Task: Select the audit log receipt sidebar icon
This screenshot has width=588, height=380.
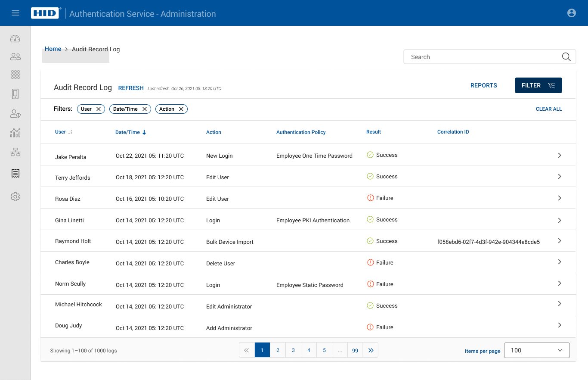Action: pyautogui.click(x=15, y=173)
